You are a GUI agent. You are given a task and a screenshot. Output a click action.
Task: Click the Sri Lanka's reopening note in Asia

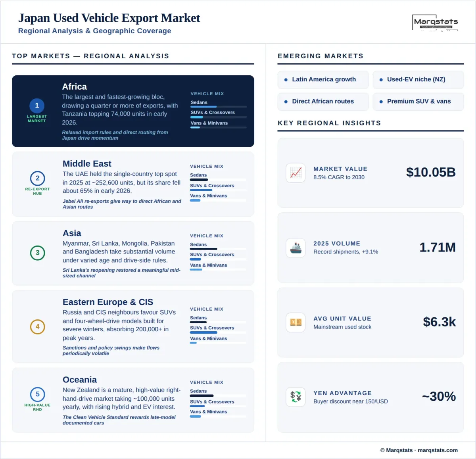click(x=121, y=273)
